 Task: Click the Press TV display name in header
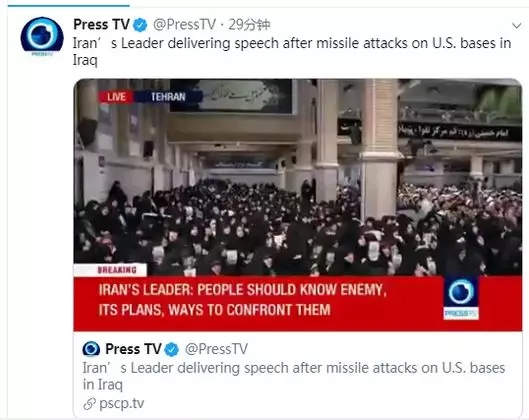click(x=102, y=25)
